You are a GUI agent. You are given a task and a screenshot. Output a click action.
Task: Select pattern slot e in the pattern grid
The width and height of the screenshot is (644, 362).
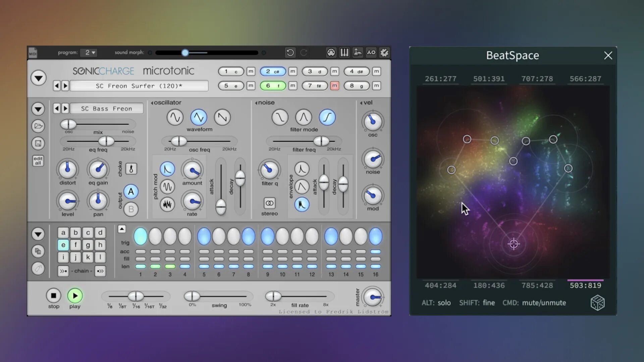point(63,245)
